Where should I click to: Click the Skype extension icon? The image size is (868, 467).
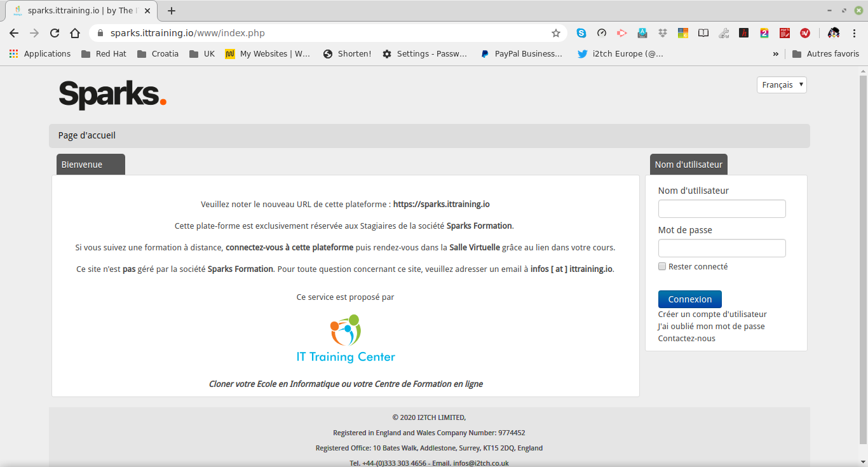coord(581,33)
